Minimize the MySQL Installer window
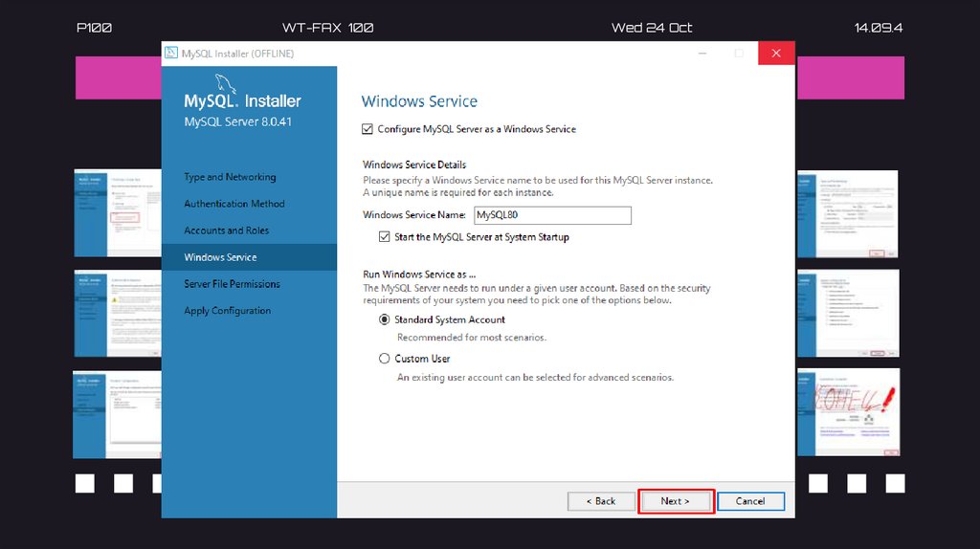 coord(702,54)
